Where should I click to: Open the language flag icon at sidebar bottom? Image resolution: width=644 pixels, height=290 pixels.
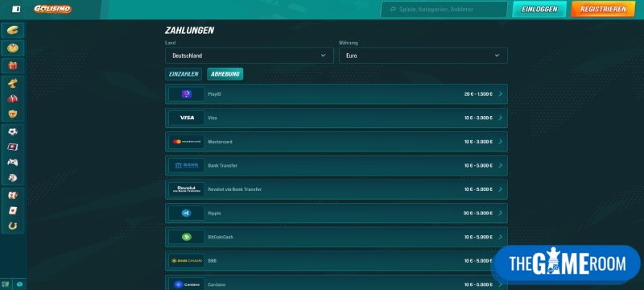click(x=6, y=284)
